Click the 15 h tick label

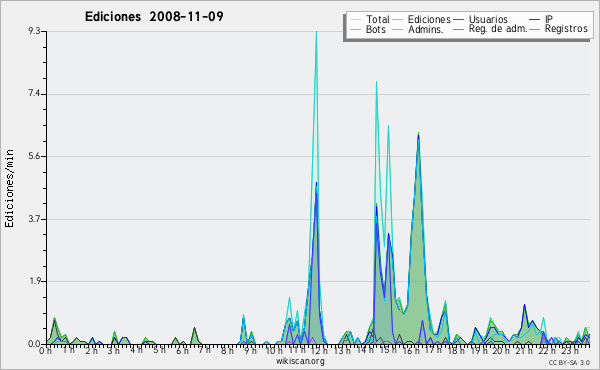[388, 350]
